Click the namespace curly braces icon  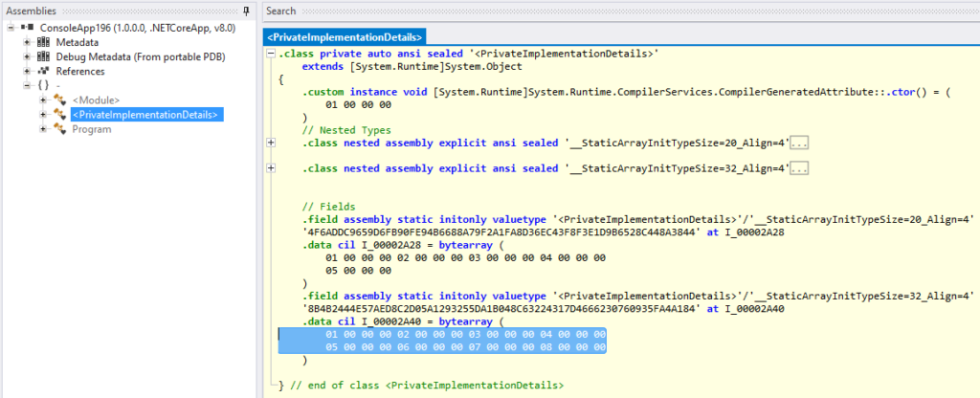click(x=43, y=86)
